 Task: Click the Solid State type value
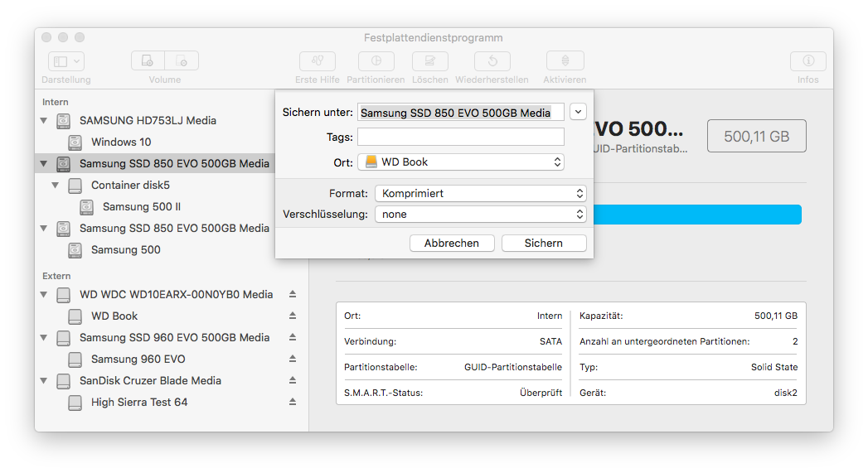pos(774,367)
